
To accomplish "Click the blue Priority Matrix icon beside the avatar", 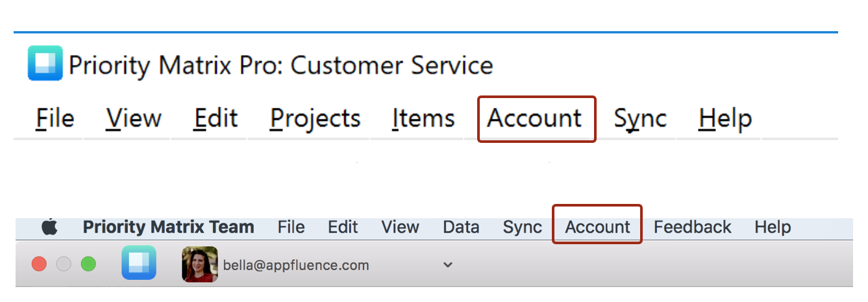I will point(138,263).
